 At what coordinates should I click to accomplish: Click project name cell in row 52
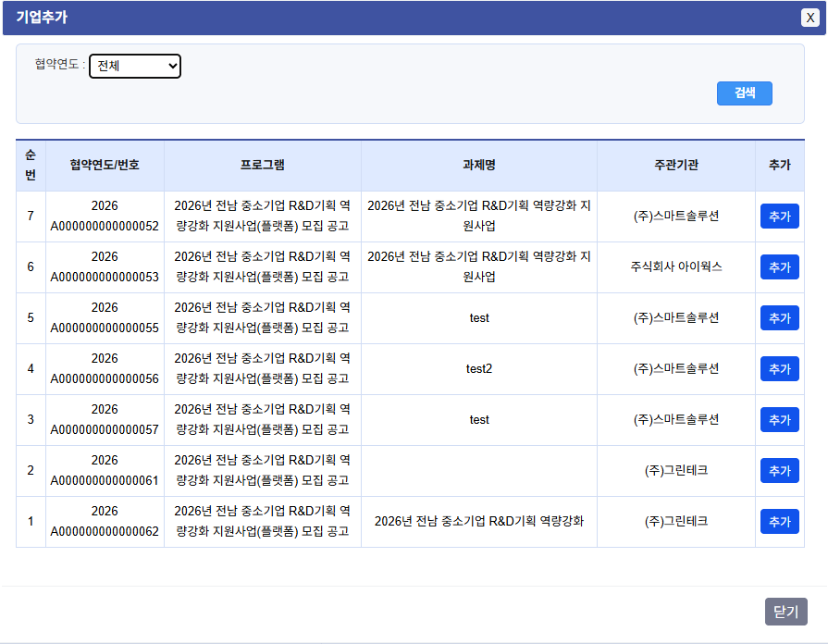(479, 217)
